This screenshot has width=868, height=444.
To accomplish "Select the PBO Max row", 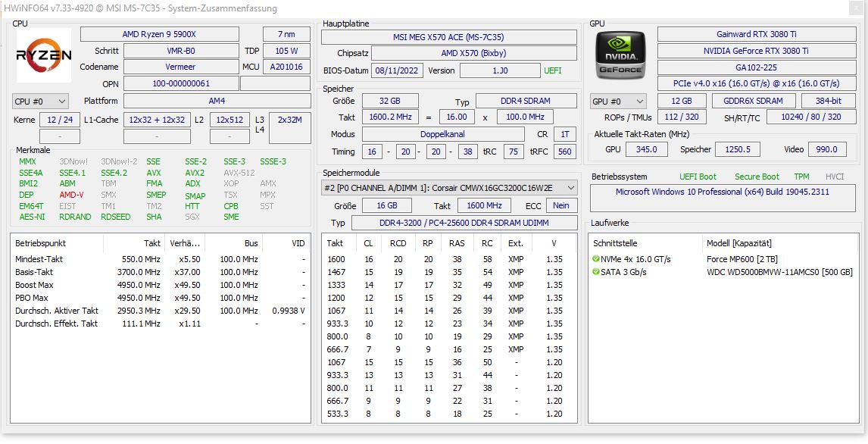I will click(x=161, y=298).
